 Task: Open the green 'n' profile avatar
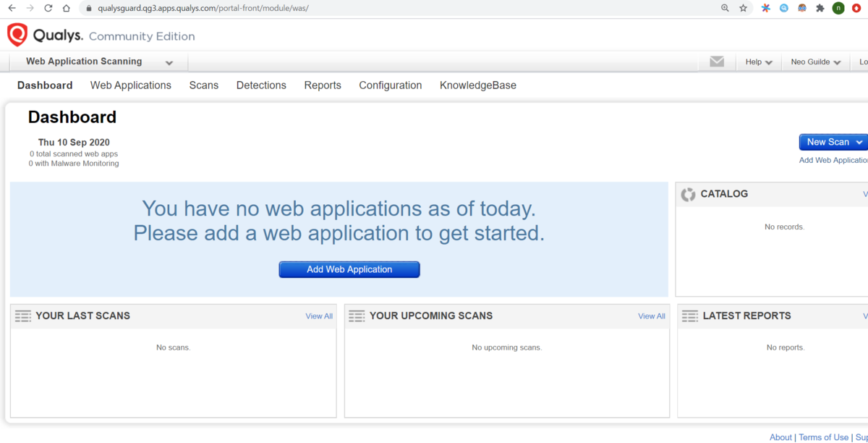tap(838, 8)
